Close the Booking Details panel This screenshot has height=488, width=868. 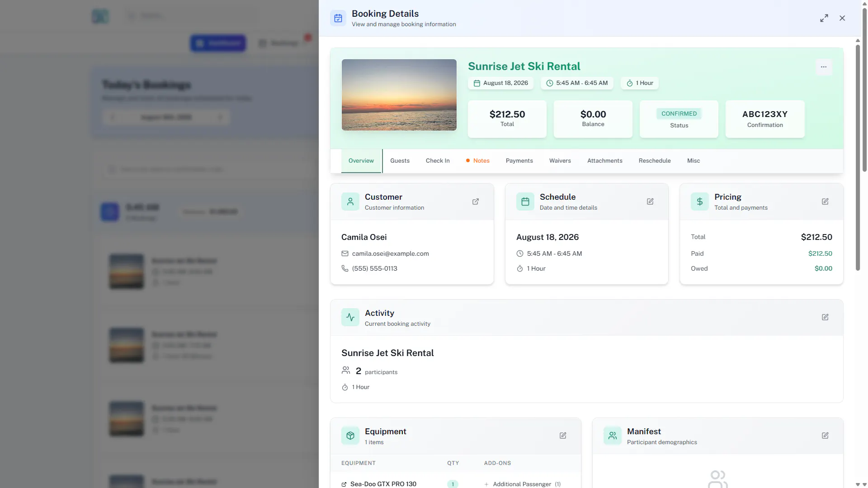[x=842, y=18]
